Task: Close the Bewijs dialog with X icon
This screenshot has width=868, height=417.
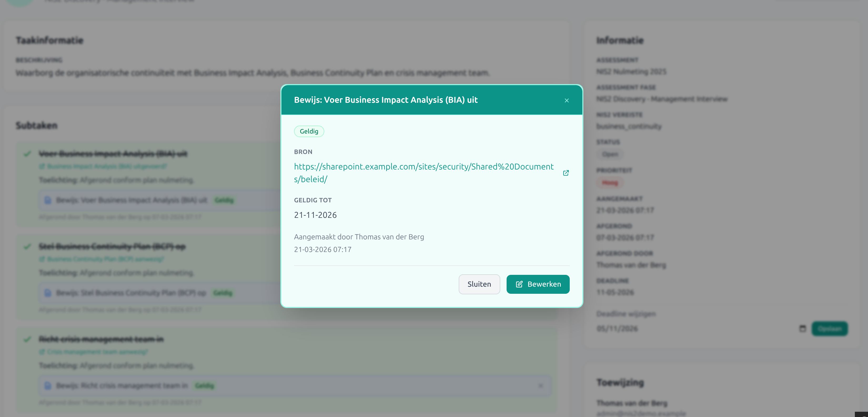Action: (566, 100)
